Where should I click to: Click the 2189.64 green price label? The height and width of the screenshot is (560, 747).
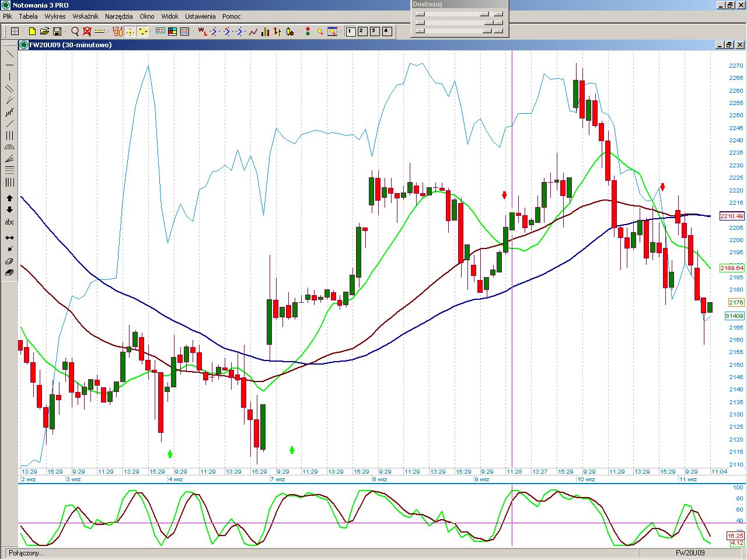coord(732,268)
